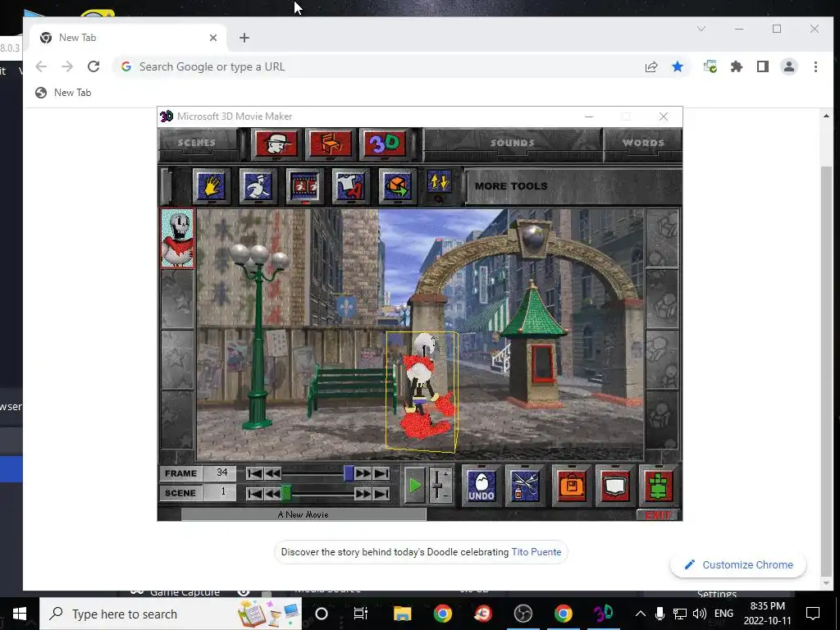Open OBS Studio from taskbar

coord(523,614)
